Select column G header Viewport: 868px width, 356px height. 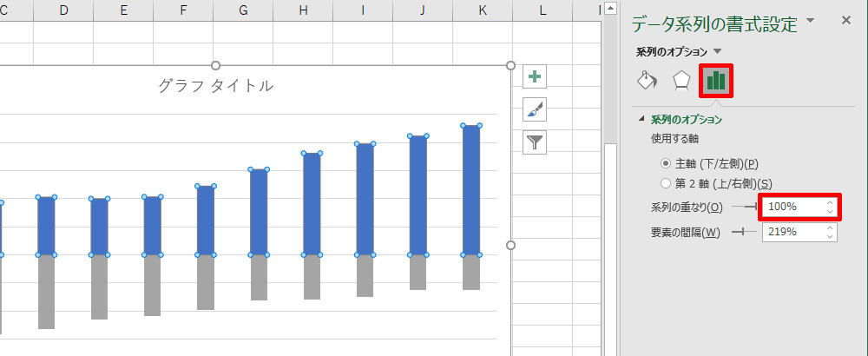243,10
